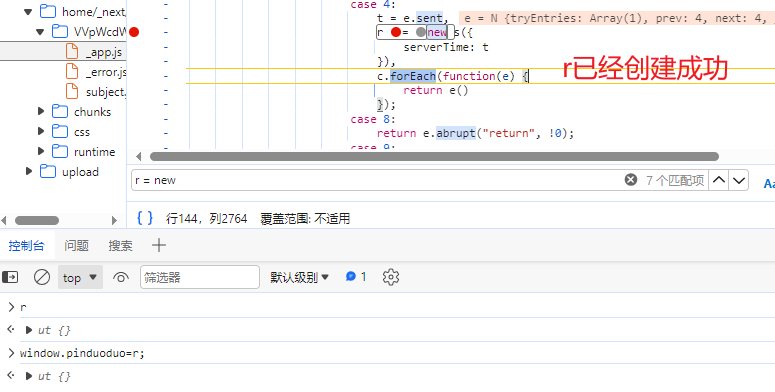The width and height of the screenshot is (775, 392).
Task: Switch to the 搜索 tab
Action: pyautogui.click(x=121, y=245)
